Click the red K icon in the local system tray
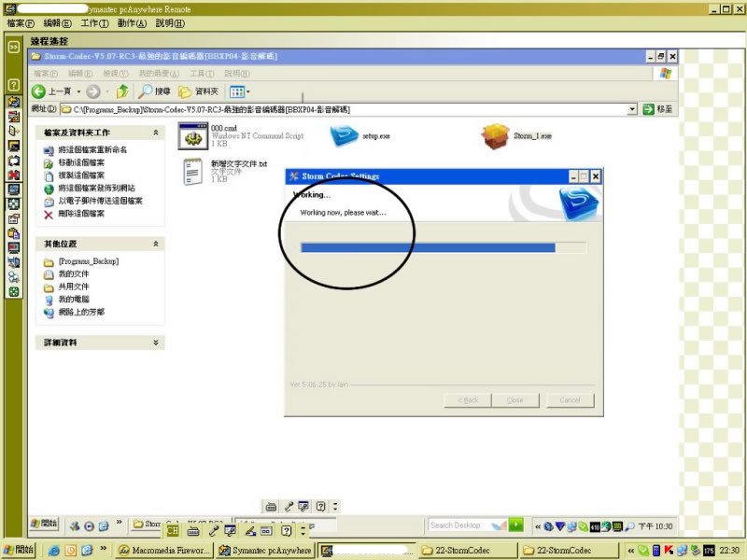The height and width of the screenshot is (560, 747). click(669, 551)
